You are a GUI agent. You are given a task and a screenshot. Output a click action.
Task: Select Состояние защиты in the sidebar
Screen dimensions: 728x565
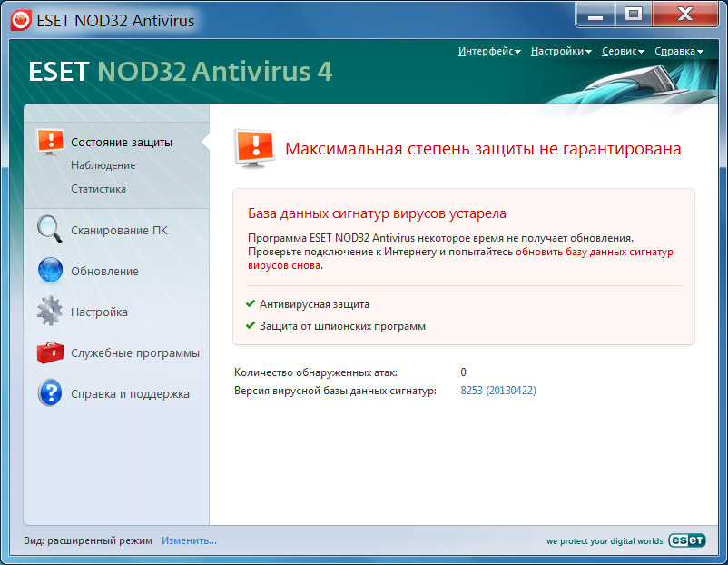pyautogui.click(x=121, y=143)
